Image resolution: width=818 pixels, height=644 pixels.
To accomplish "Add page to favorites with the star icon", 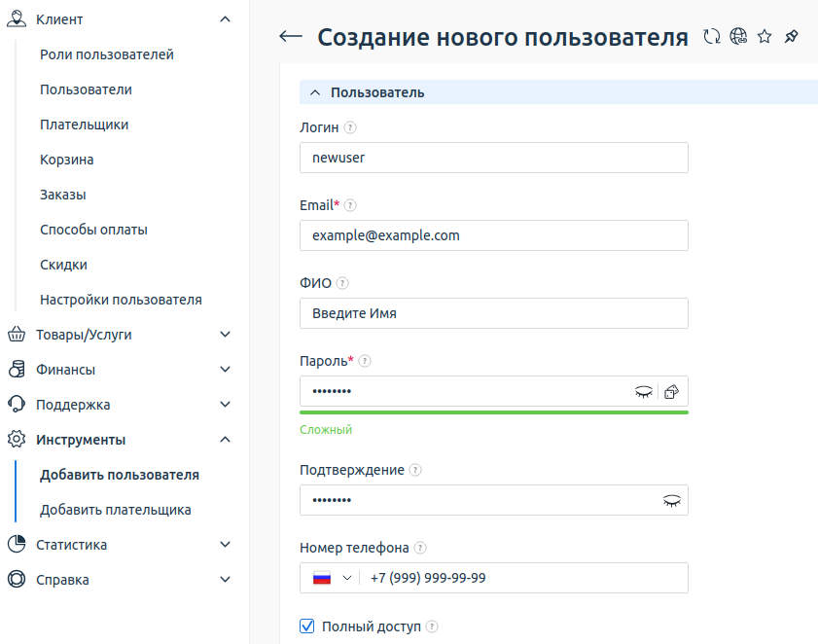I will 765,37.
